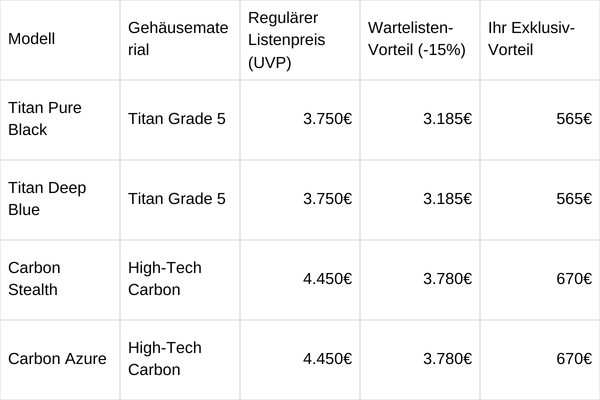Click Titan Grade 5 in Titan Pure Black row
This screenshot has height=400, width=600.
coord(177,119)
